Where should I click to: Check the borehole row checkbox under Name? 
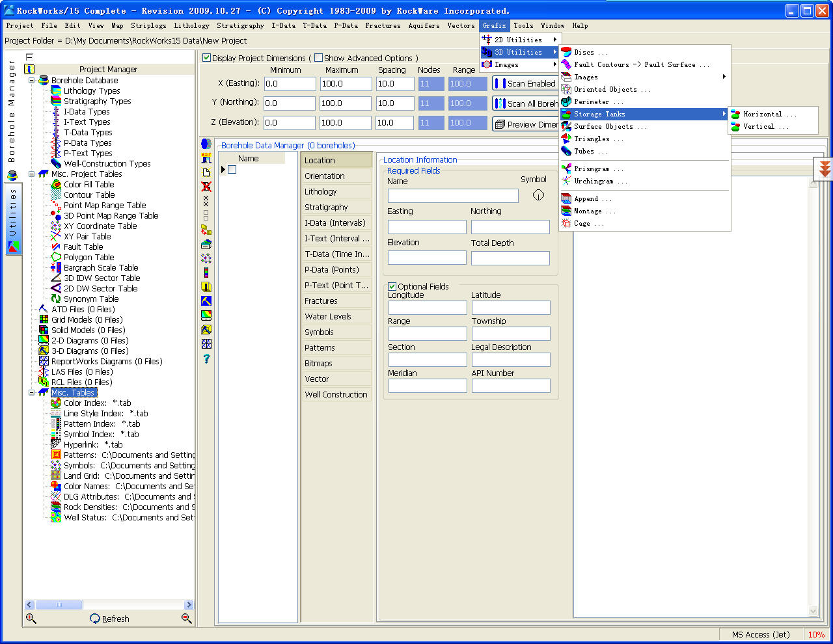[232, 170]
